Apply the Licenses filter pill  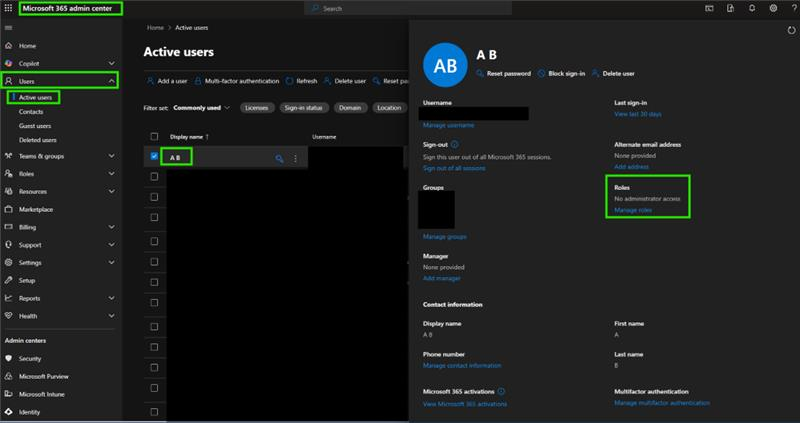click(x=257, y=108)
